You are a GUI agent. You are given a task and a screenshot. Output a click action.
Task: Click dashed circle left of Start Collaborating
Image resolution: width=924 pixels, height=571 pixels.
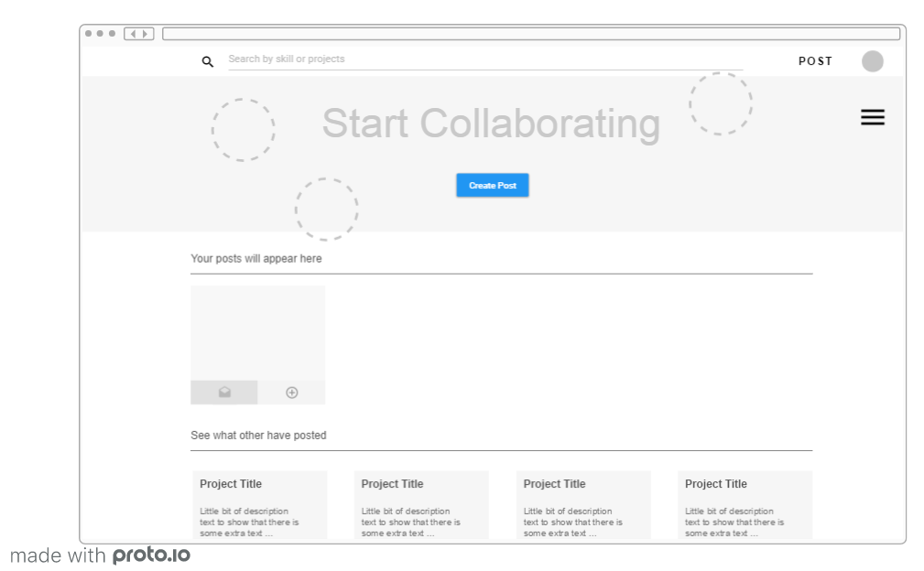click(x=243, y=130)
